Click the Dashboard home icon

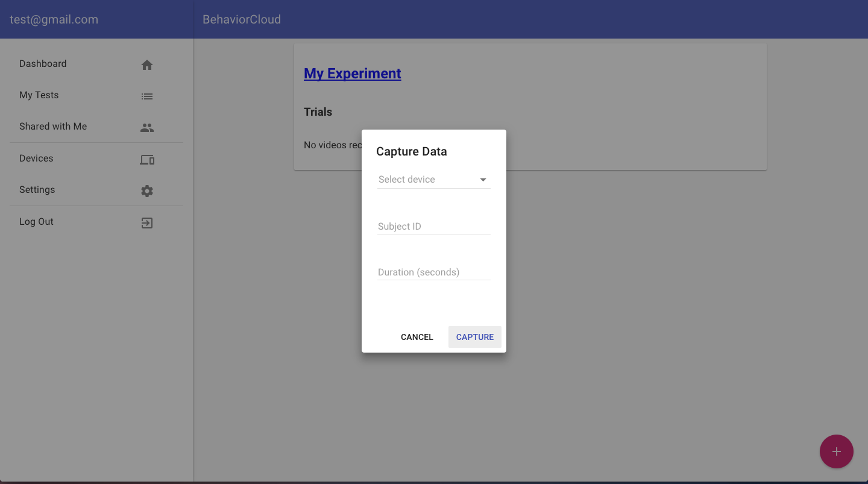[x=147, y=65]
